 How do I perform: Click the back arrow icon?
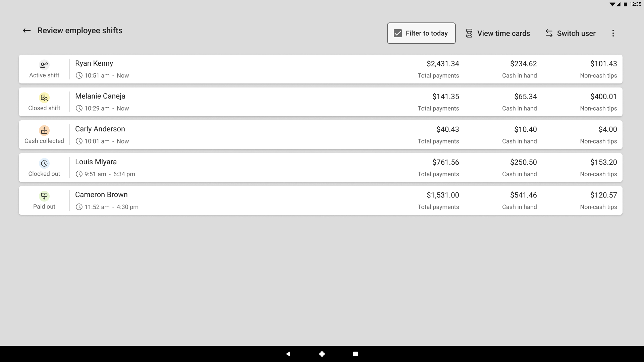pyautogui.click(x=26, y=31)
